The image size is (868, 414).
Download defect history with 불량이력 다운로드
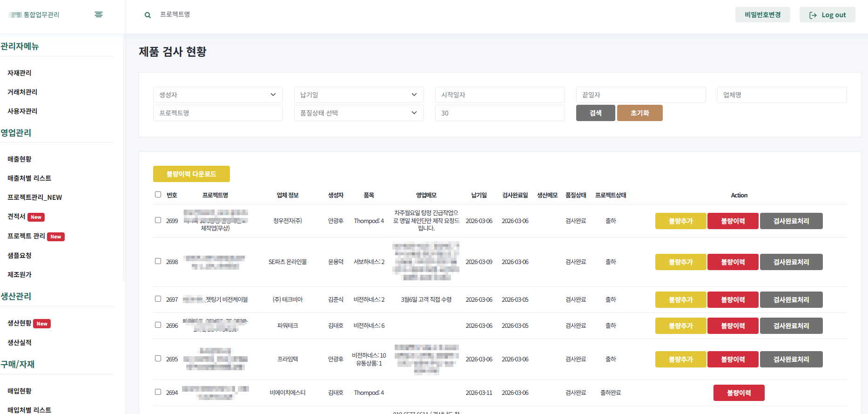click(191, 174)
